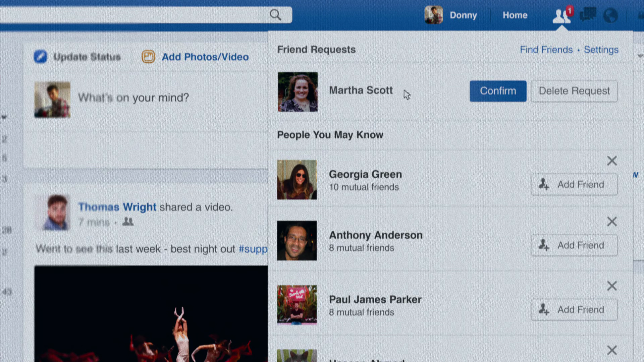Open Donny's profile name link
The width and height of the screenshot is (644, 362).
[x=463, y=15]
